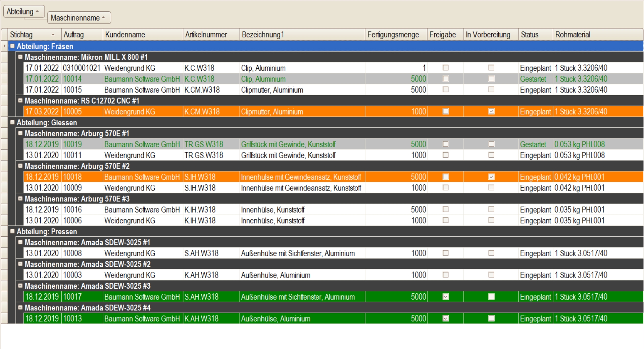Image resolution: width=644 pixels, height=349 pixels.
Task: Tick Freigabe checkbox for order 10005
Action: tap(446, 111)
